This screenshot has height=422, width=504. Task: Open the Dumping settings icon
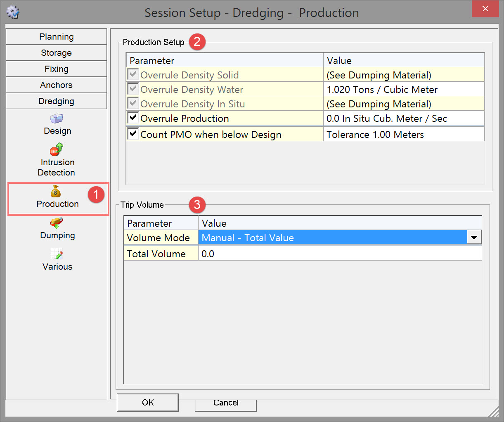(57, 223)
